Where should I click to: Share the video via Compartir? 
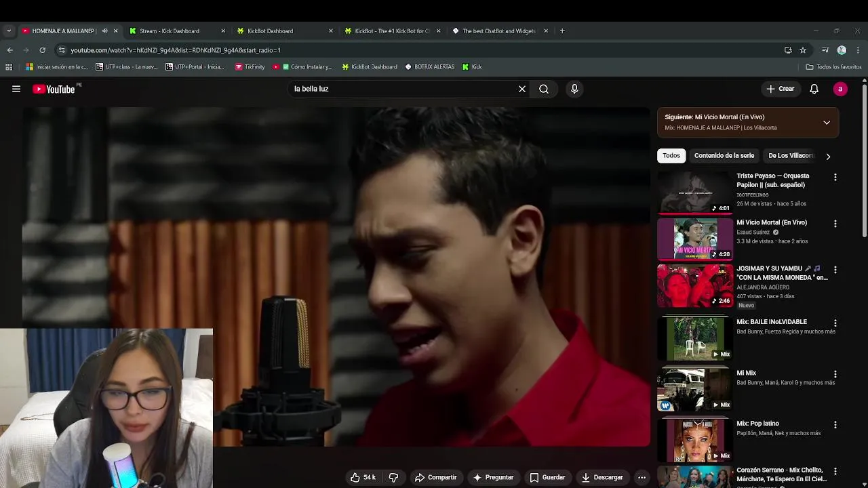click(435, 477)
